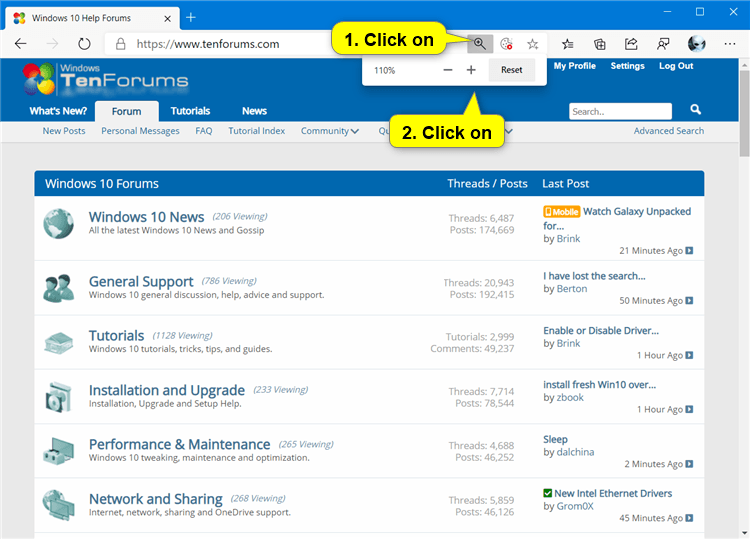
Task: Click the Network and Sharing icon
Action: [x=58, y=505]
